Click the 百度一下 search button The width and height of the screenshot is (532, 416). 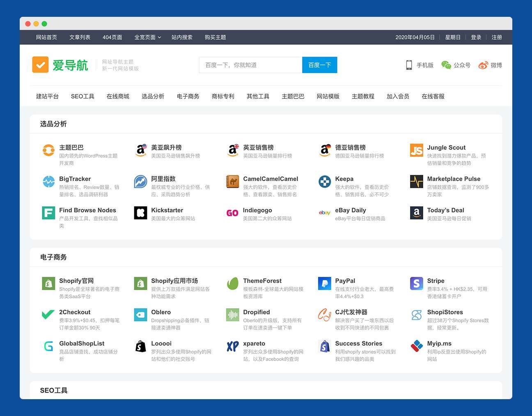[319, 65]
